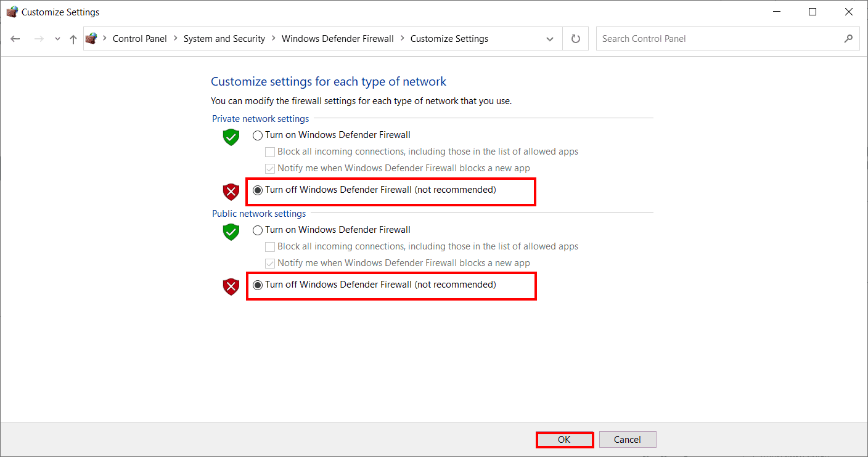Go up one level with up arrow
The width and height of the screenshot is (868, 457).
coord(73,39)
